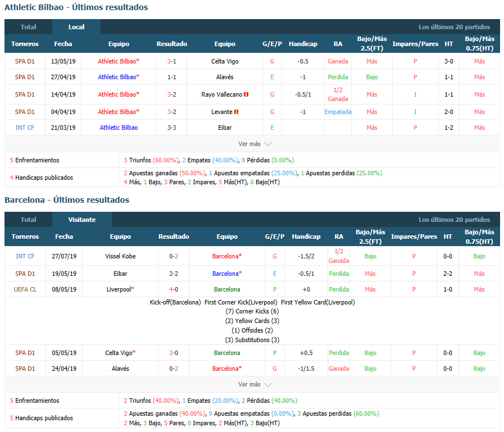The width and height of the screenshot is (504, 432).
Task: Switch to Total tab in Athletic Bilbao section
Action: click(x=28, y=27)
